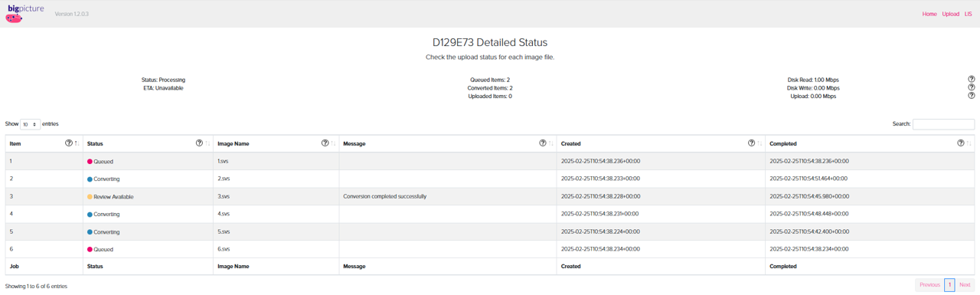Viewport: 980px width, 295px height.
Task: Click Created time ending 54:38.231+00:00
Action: click(599, 214)
